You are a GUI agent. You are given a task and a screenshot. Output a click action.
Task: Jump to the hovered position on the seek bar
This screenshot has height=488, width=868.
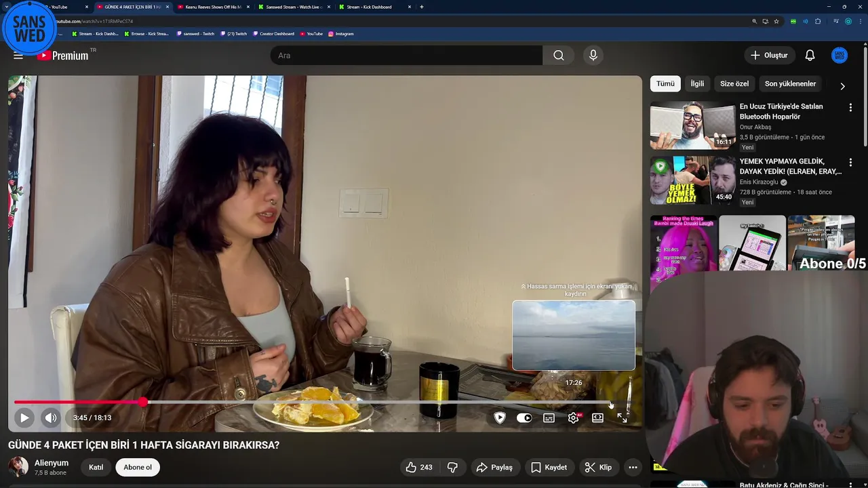[610, 403]
